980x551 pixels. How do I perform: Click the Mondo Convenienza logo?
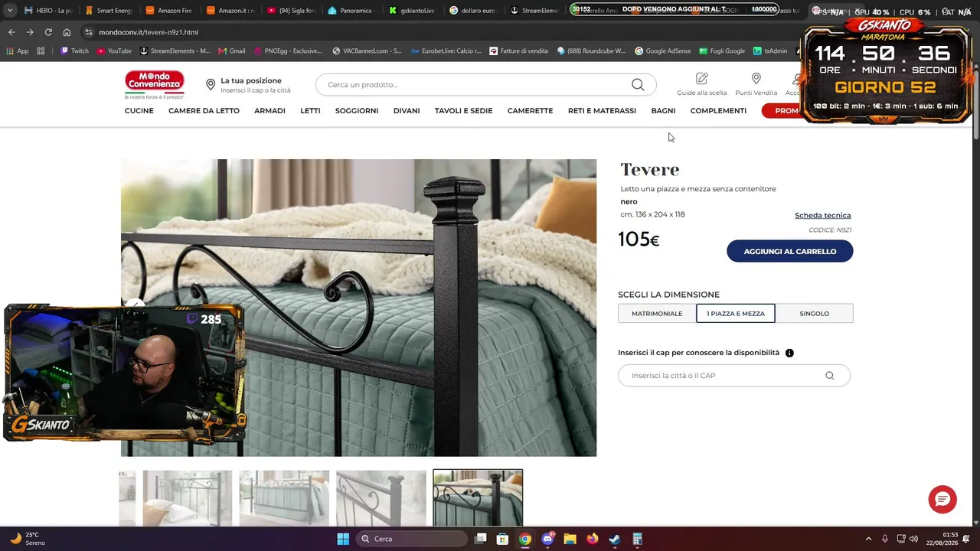point(155,84)
